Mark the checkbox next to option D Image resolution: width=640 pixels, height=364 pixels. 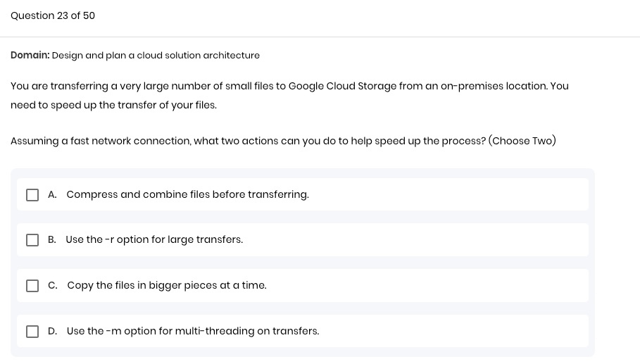(x=32, y=332)
